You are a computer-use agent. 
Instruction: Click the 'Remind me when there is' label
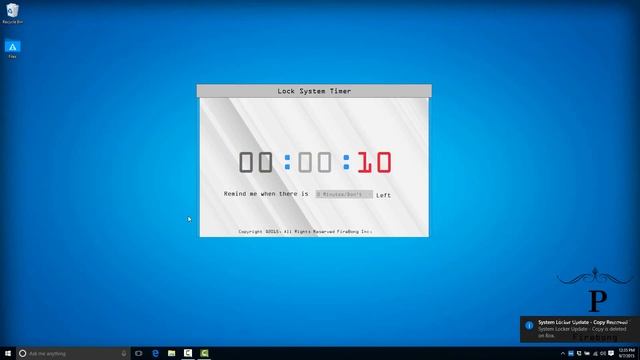tap(266, 194)
